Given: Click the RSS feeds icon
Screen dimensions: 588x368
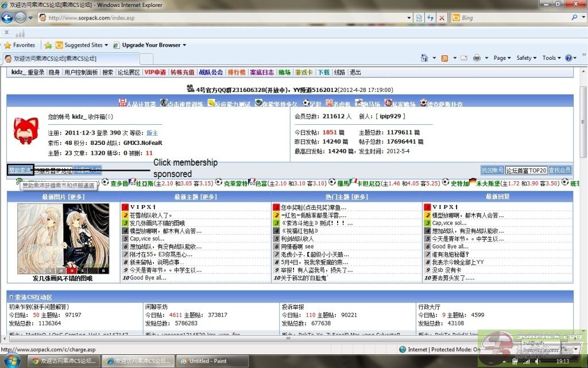Looking at the screenshot, I should pos(444,58).
